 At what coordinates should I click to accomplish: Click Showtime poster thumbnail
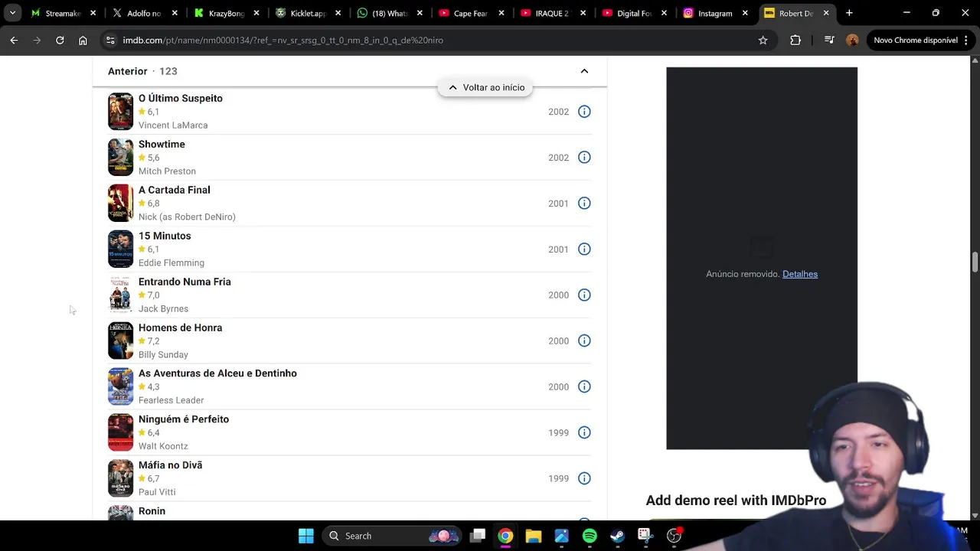[x=120, y=158]
